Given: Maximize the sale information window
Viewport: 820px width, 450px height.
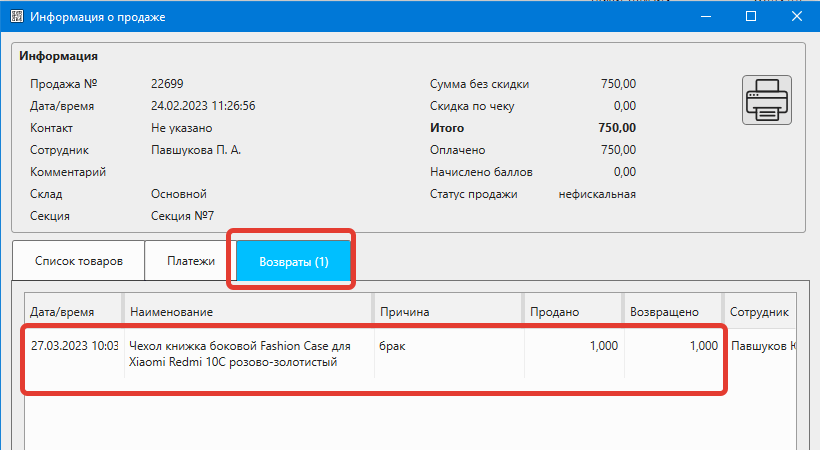Looking at the screenshot, I should coord(751,17).
